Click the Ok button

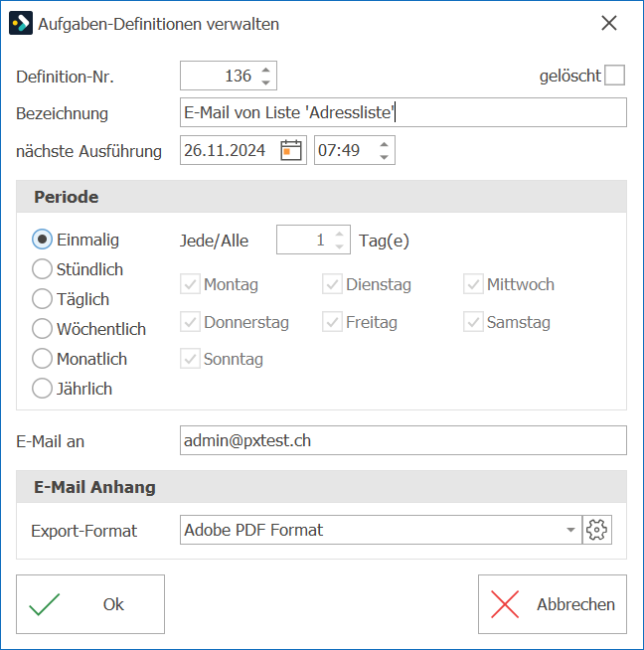pyautogui.click(x=90, y=604)
